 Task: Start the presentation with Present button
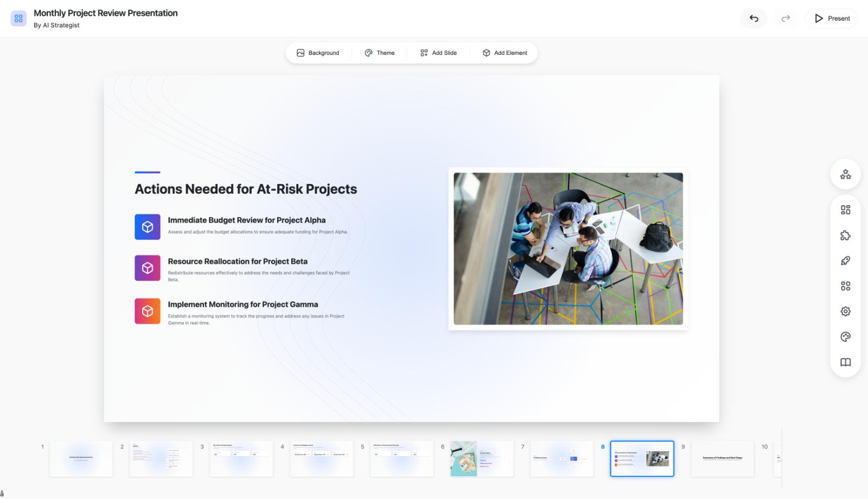pyautogui.click(x=831, y=18)
